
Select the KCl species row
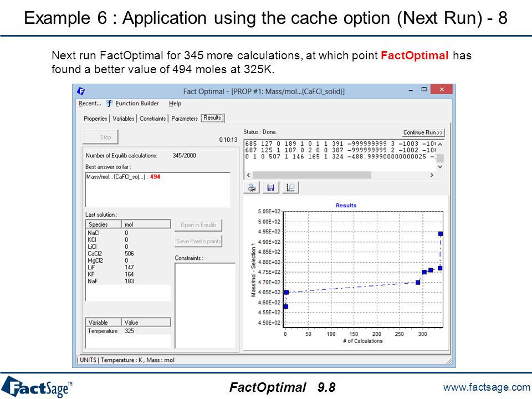[128, 239]
